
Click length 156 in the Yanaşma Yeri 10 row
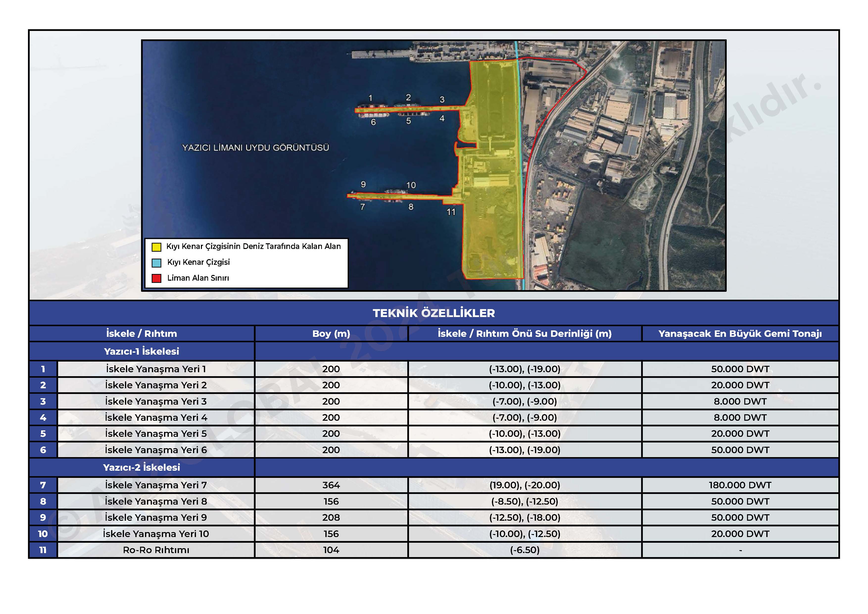pos(331,534)
